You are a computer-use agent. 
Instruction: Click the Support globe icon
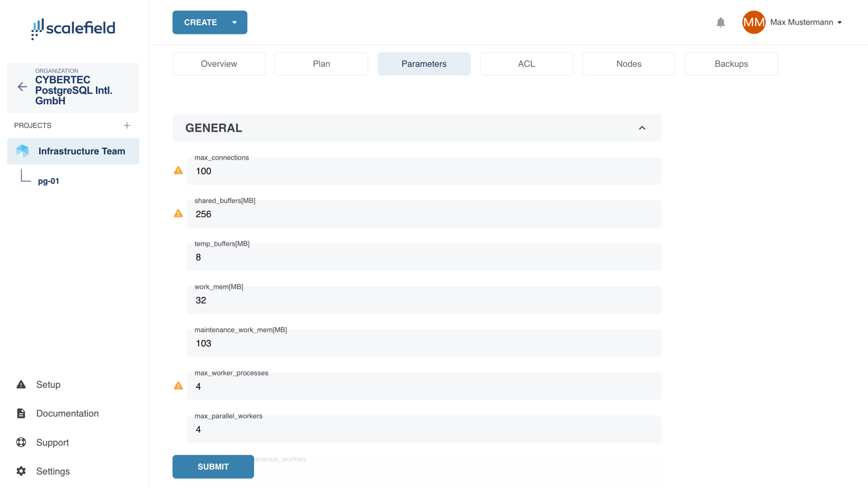(x=21, y=442)
